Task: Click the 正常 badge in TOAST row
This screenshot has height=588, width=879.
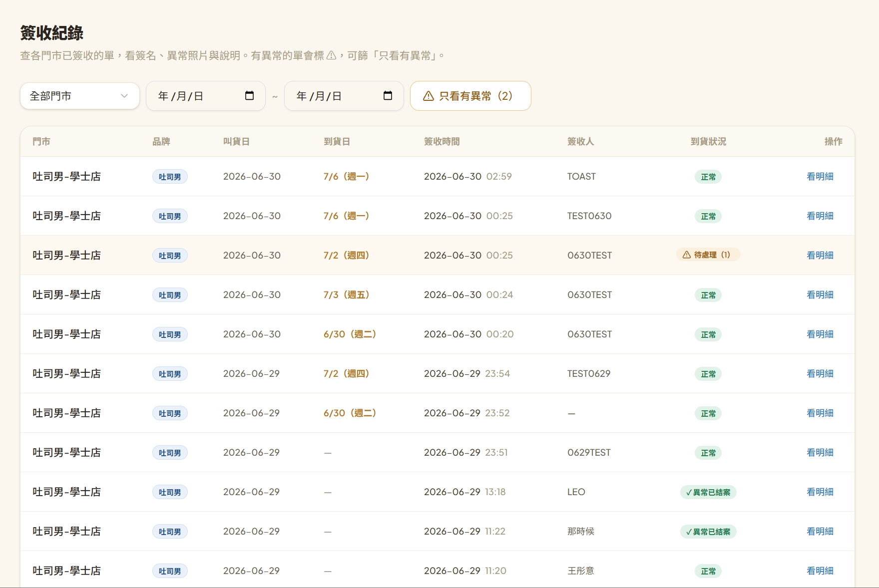Action: [x=708, y=177]
